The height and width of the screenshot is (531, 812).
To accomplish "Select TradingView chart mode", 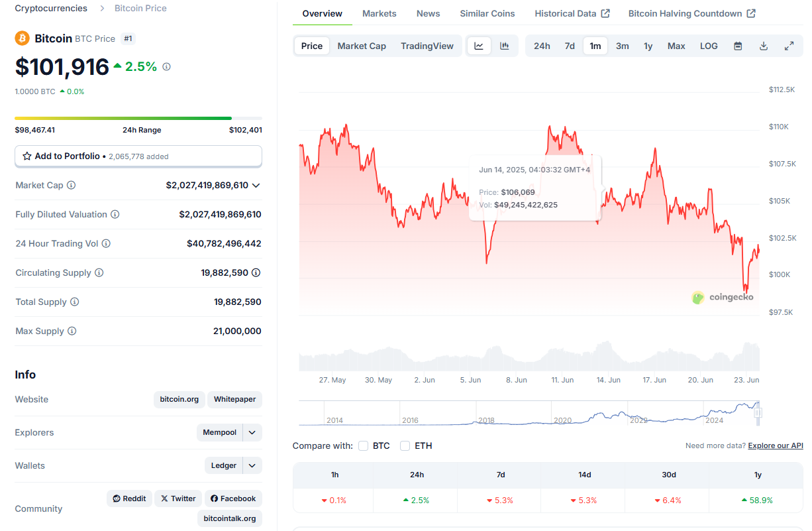I will click(427, 46).
